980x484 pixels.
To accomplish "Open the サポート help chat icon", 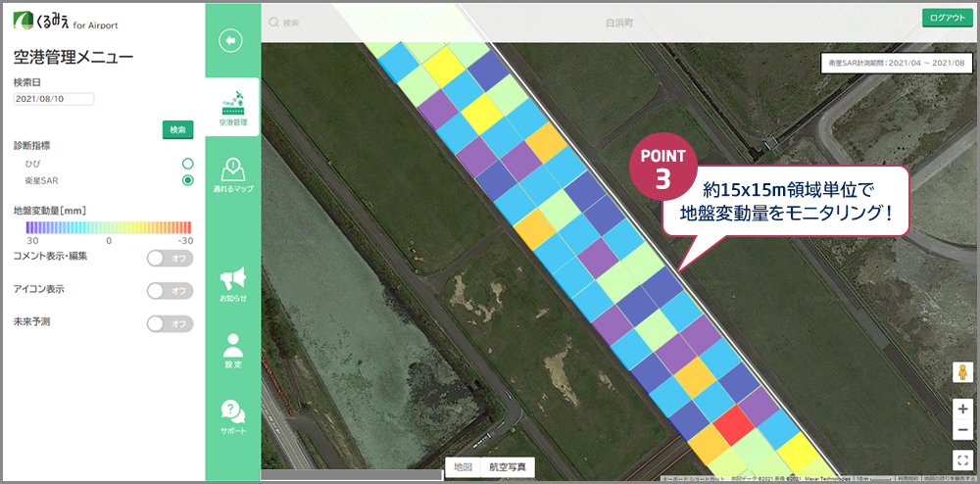I will click(x=233, y=415).
